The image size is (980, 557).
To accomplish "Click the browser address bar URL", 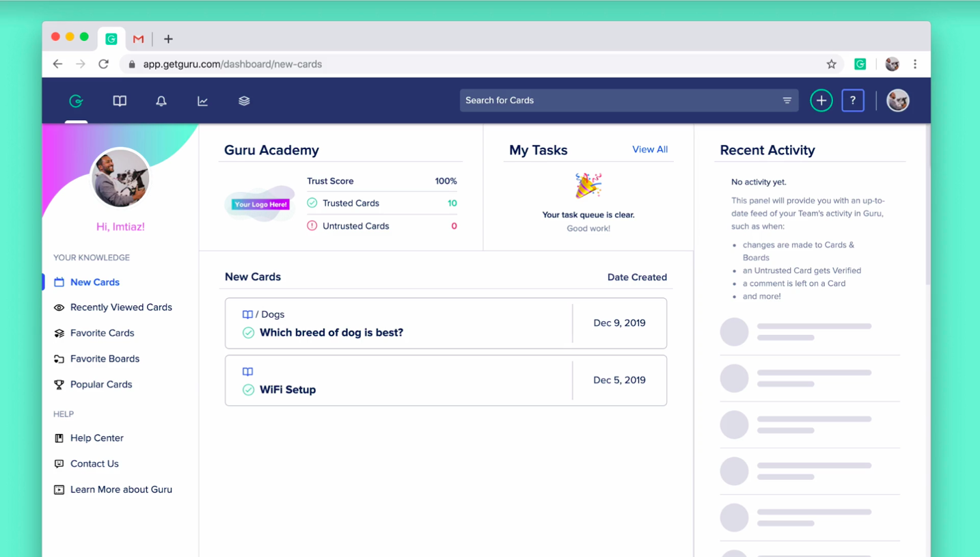I will coord(232,64).
